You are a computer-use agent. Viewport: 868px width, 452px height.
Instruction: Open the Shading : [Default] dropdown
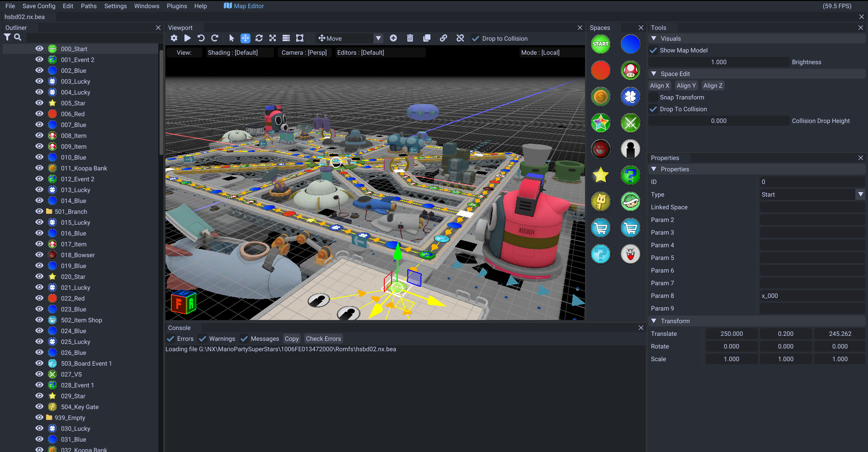coord(240,52)
